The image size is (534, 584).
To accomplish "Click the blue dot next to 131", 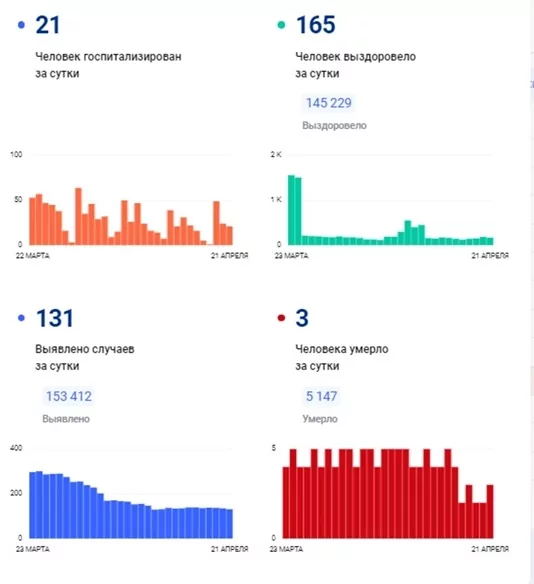I will [22, 318].
